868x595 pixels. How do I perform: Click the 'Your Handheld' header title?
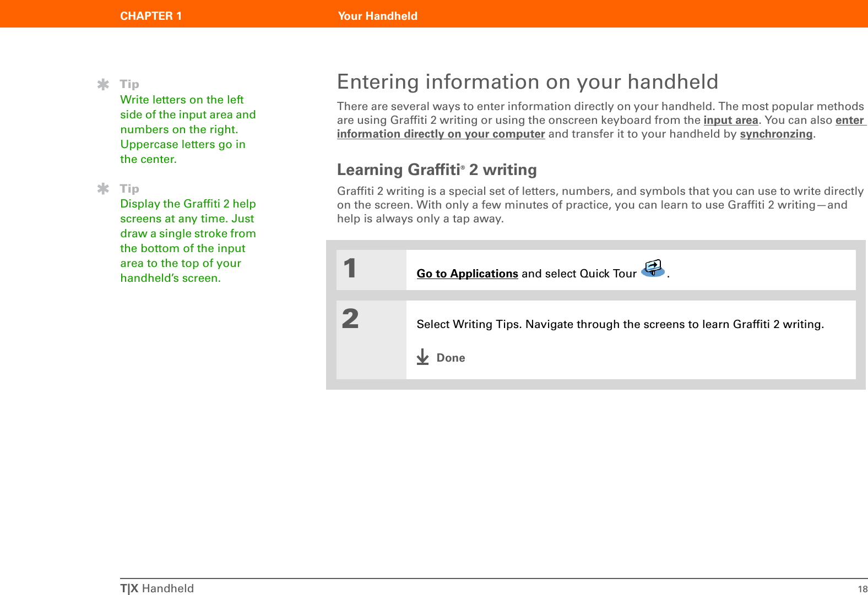378,16
